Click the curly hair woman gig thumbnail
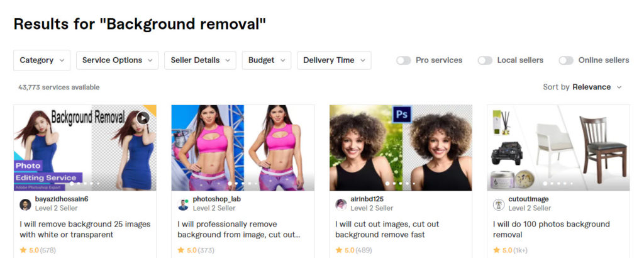 pos(401,148)
